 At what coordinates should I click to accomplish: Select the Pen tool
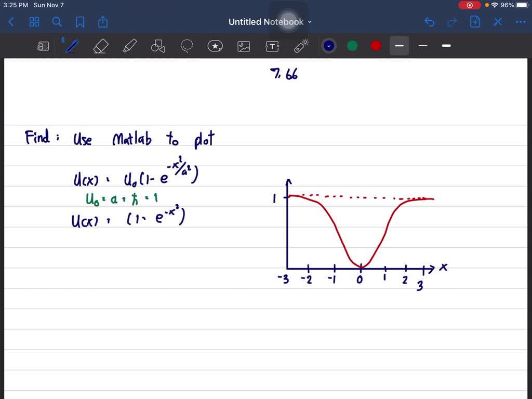pyautogui.click(x=72, y=46)
